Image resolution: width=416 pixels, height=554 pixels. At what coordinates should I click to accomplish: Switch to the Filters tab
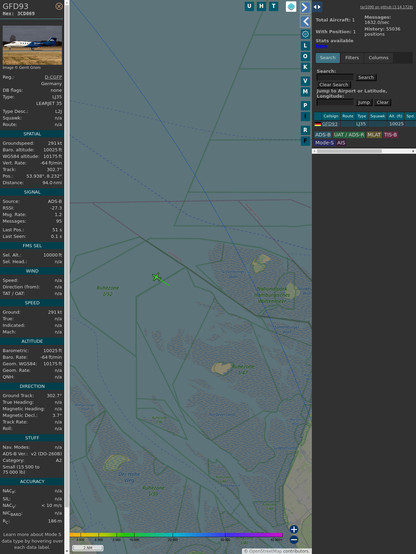(x=352, y=58)
